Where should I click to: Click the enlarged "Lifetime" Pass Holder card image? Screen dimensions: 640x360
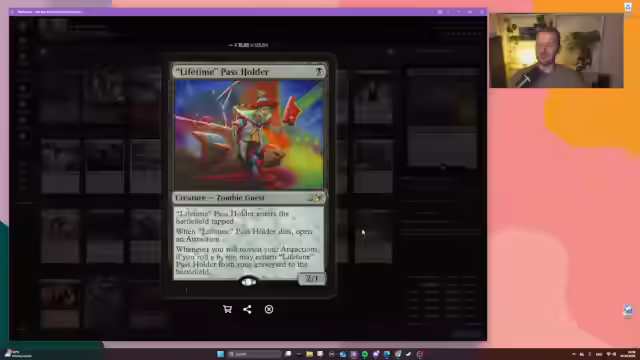(x=249, y=176)
